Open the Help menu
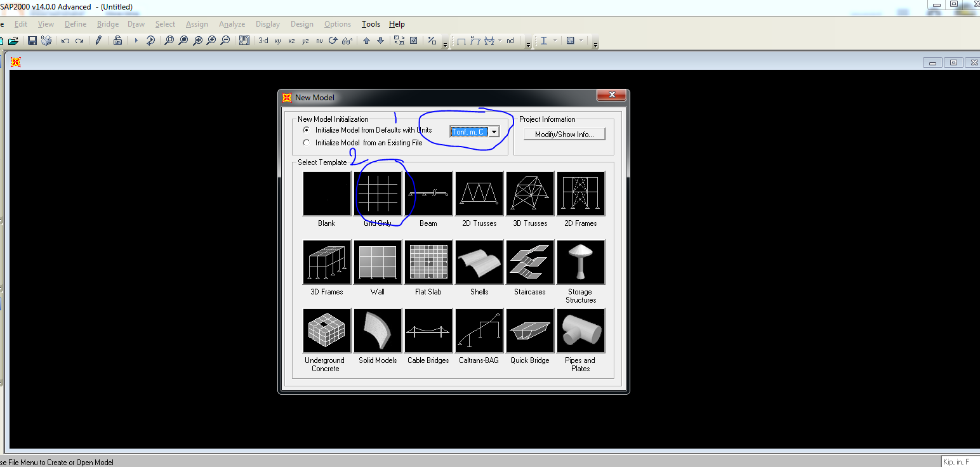The height and width of the screenshot is (467, 980). tap(397, 24)
